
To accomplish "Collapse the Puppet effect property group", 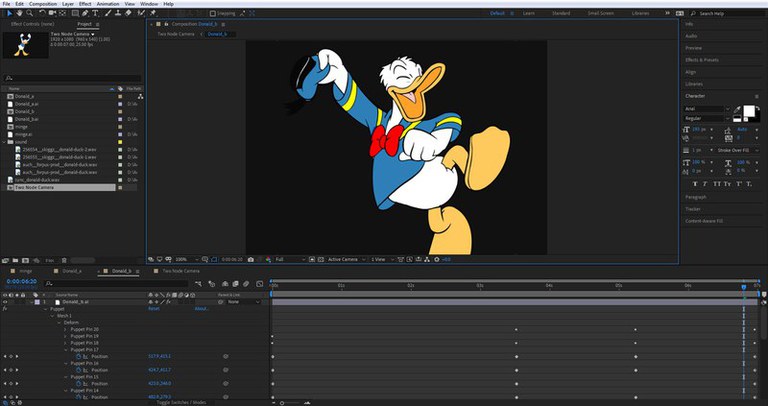I will click(x=46, y=309).
